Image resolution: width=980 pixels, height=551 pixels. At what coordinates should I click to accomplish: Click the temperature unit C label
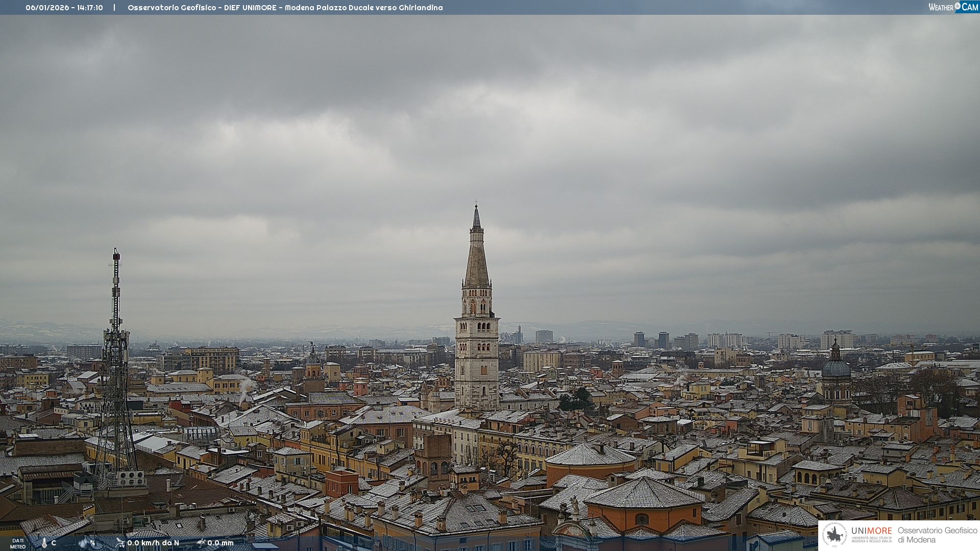pyautogui.click(x=54, y=543)
